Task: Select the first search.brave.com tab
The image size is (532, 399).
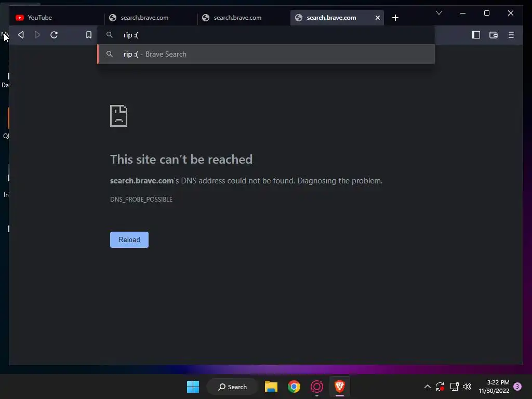Action: [151, 18]
